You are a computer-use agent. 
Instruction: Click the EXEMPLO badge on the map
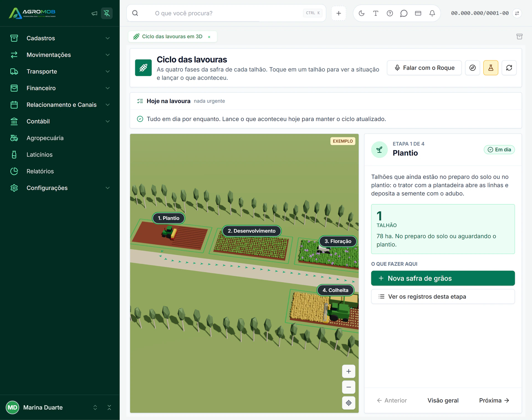pyautogui.click(x=343, y=141)
